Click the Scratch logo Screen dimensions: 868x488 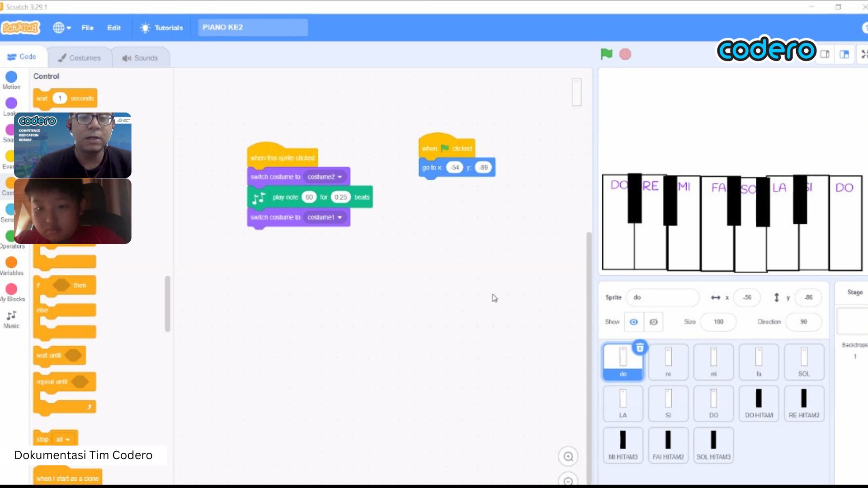21,28
